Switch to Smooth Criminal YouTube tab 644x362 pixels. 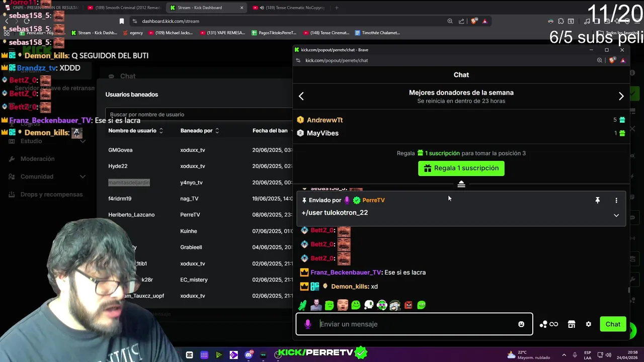[123, 8]
